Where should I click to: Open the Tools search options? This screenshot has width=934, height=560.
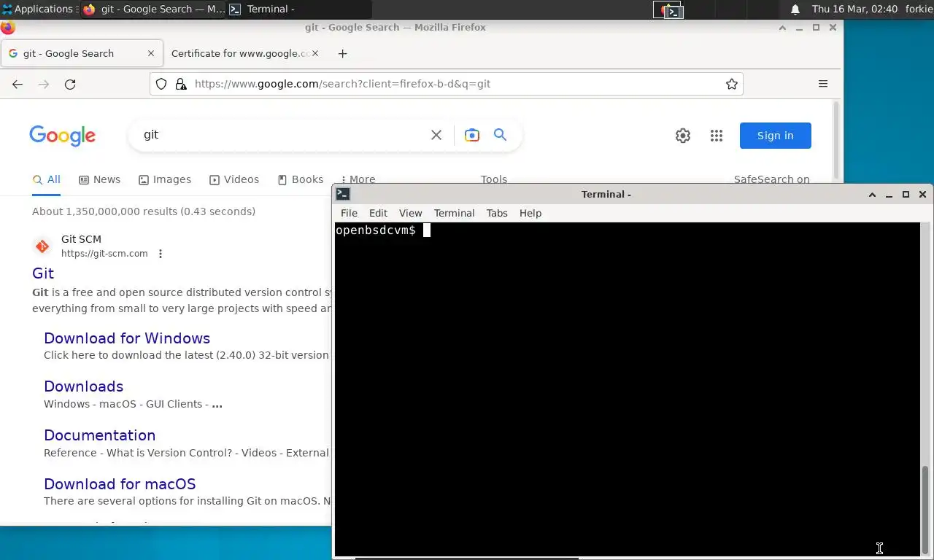click(x=493, y=179)
